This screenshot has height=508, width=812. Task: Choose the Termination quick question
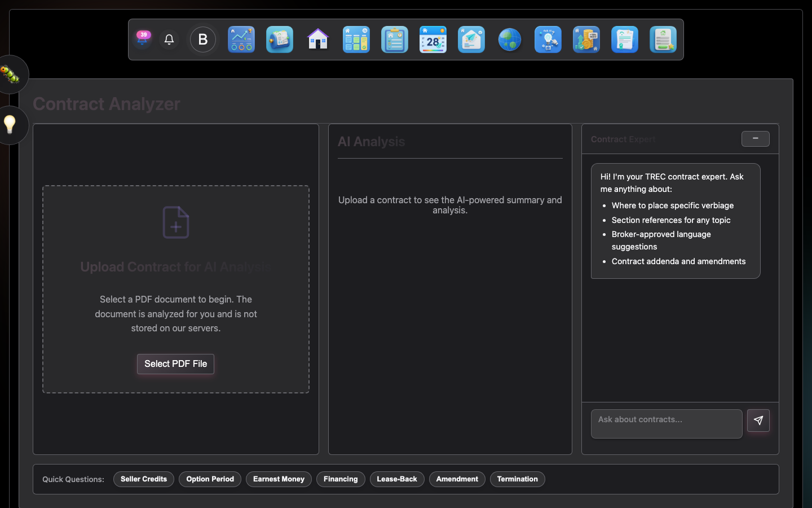click(x=517, y=479)
